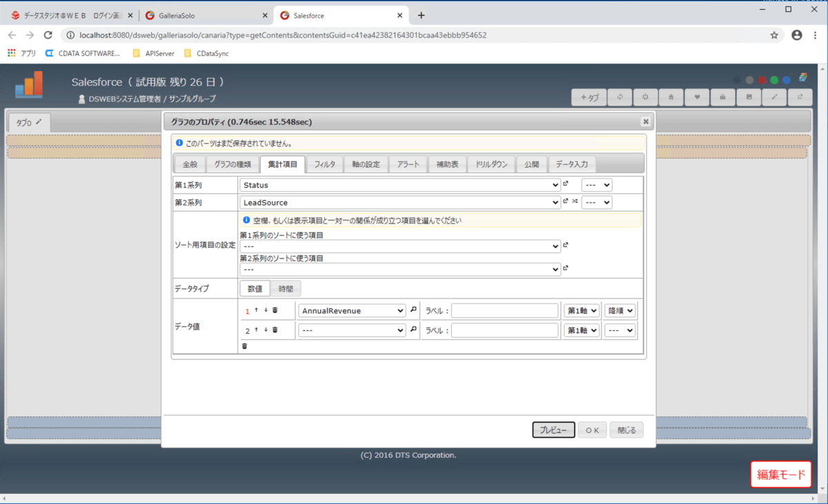Click the home icon in the top toolbar

671,97
